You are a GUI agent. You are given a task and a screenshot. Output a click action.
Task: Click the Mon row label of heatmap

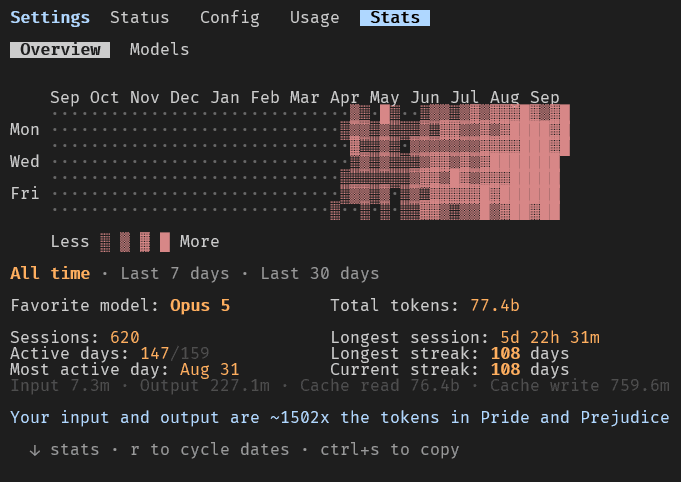click(25, 129)
